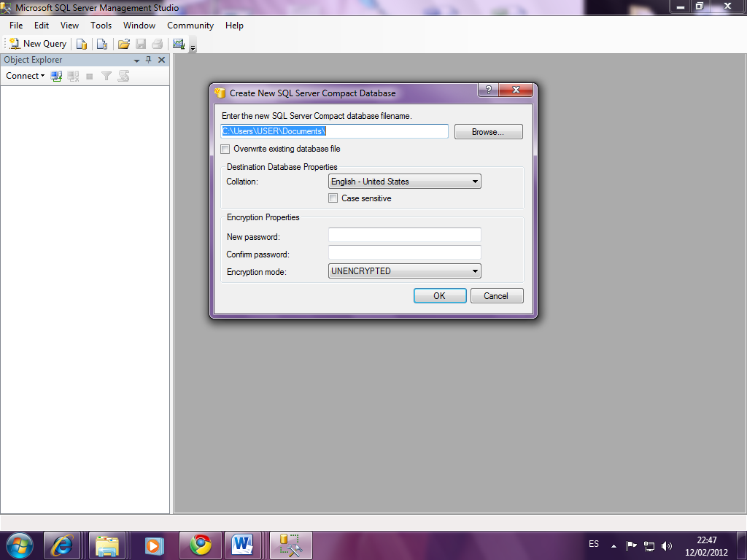
Task: Enable Overwrite existing database file checkbox
Action: pyautogui.click(x=225, y=149)
